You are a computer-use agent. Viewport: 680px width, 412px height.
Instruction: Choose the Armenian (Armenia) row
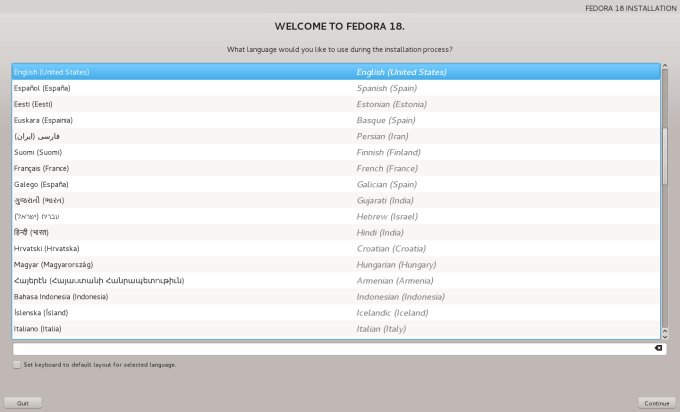[336, 281]
